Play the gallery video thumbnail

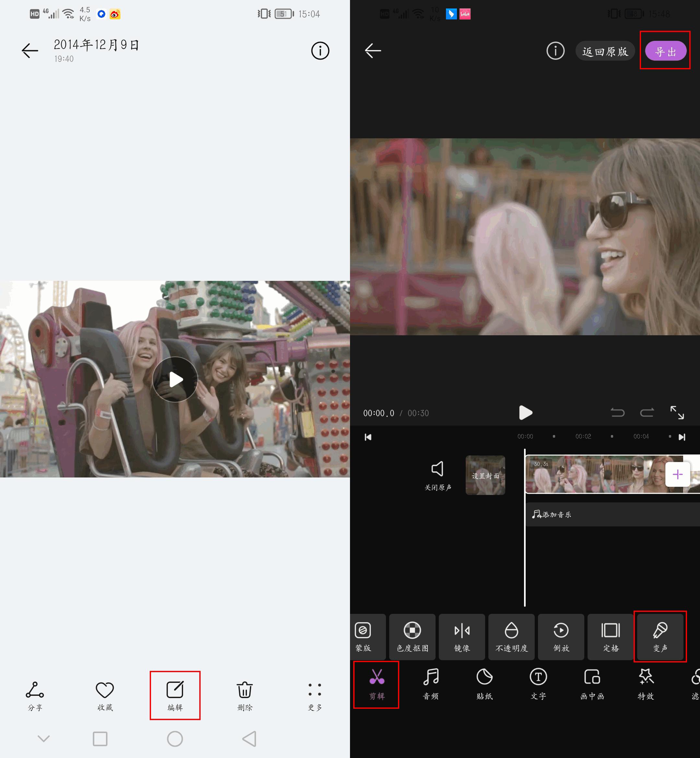175,379
